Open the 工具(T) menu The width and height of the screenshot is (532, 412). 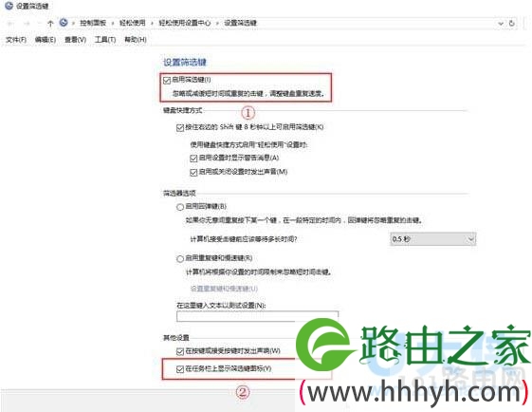105,40
